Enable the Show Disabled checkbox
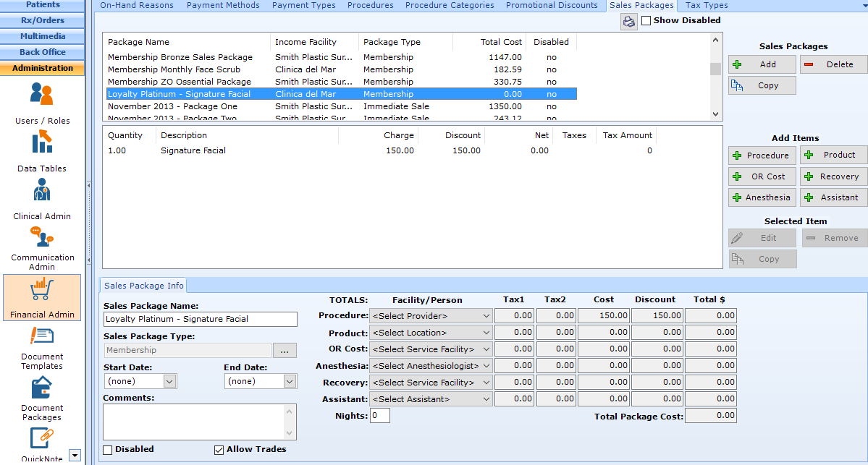868x465 pixels. click(x=646, y=20)
